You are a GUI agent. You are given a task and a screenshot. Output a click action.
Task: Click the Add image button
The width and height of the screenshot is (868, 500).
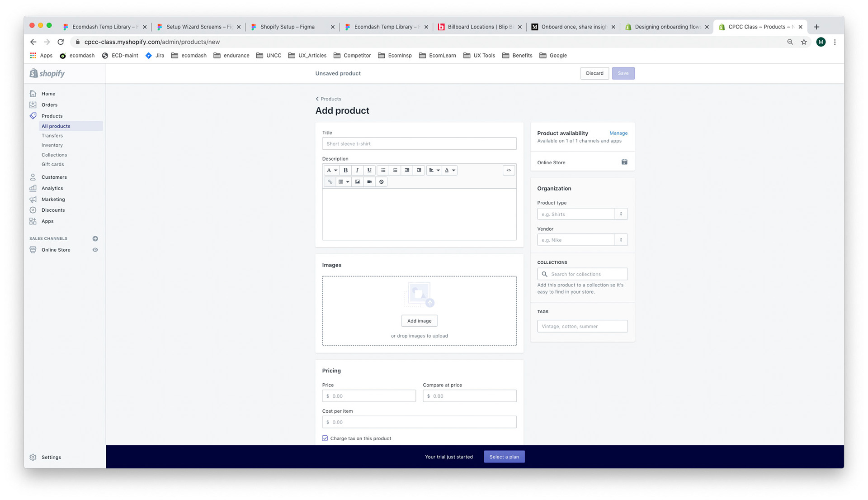(419, 321)
